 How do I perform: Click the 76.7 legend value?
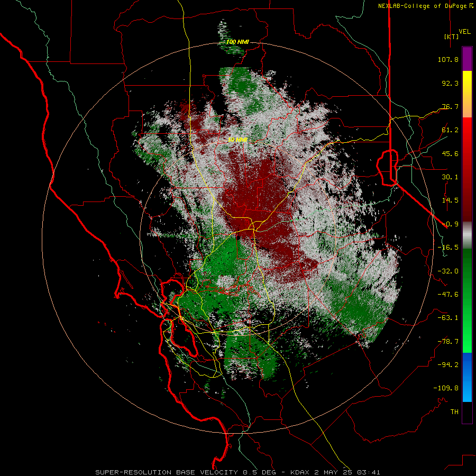coord(450,106)
